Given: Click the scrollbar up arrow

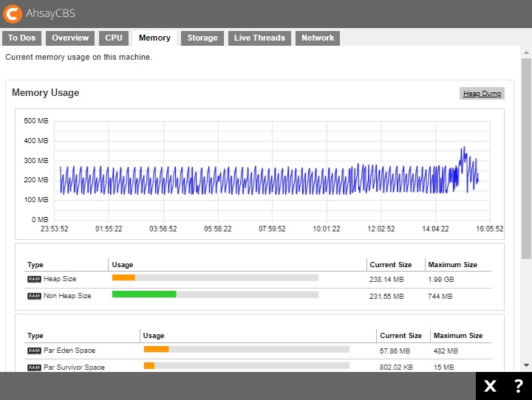Looking at the screenshot, I should click(526, 52).
